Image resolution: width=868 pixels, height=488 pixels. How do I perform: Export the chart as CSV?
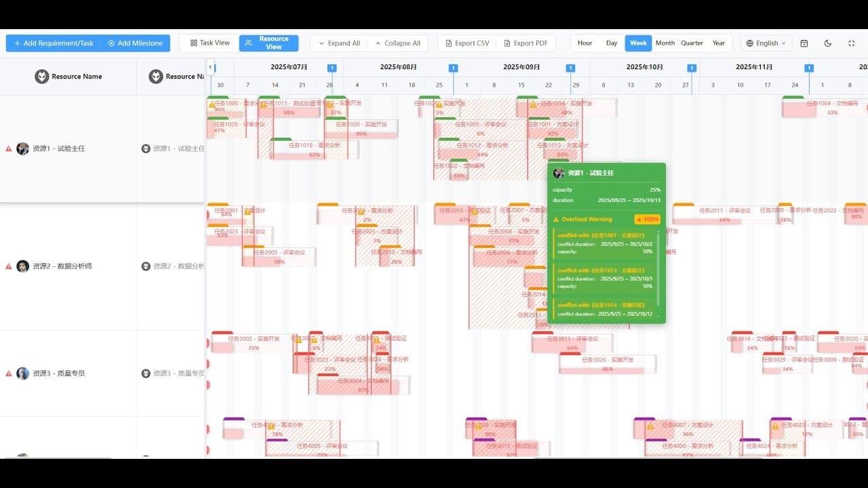[467, 43]
